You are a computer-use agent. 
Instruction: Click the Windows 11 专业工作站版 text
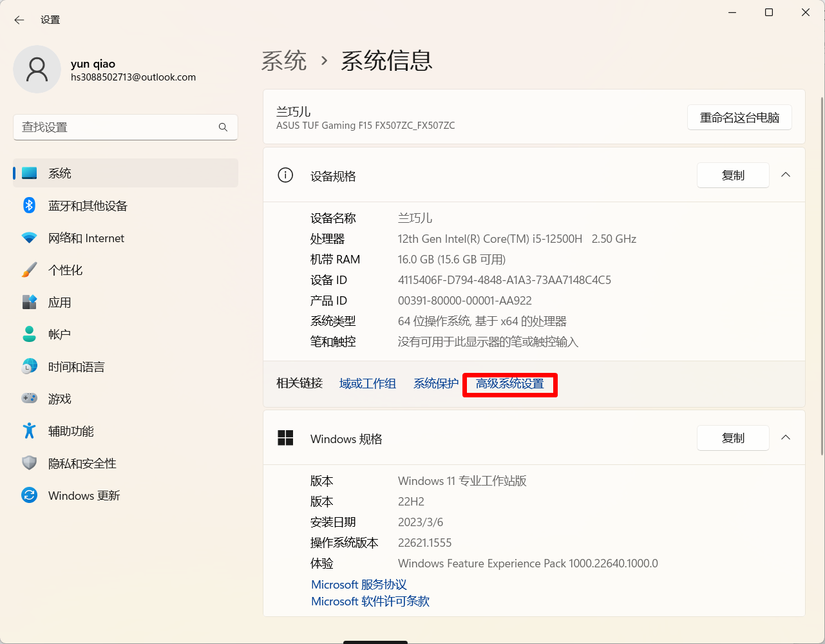pyautogui.click(x=462, y=481)
